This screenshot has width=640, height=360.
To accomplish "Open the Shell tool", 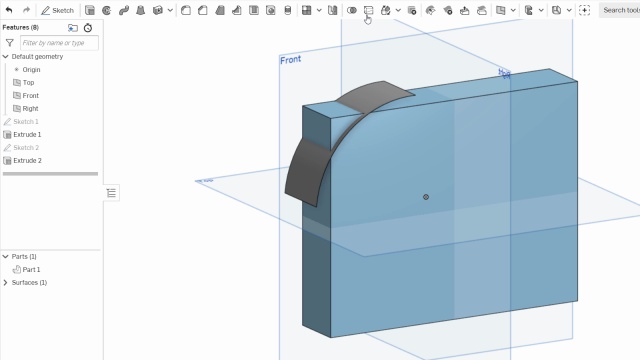I will click(x=253, y=10).
